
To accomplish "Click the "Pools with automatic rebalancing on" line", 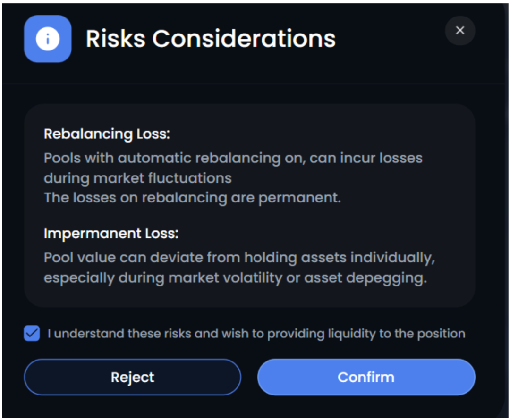I will point(233,158).
